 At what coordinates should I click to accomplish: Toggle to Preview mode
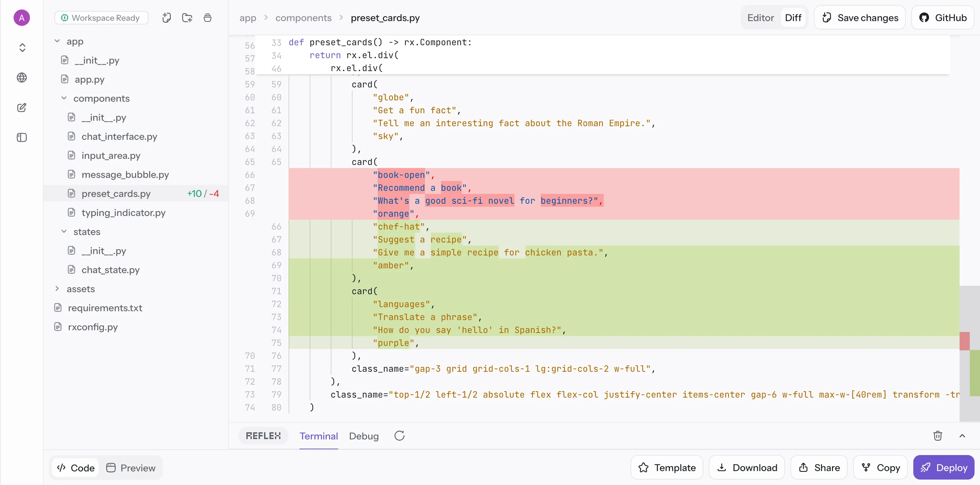(131, 468)
